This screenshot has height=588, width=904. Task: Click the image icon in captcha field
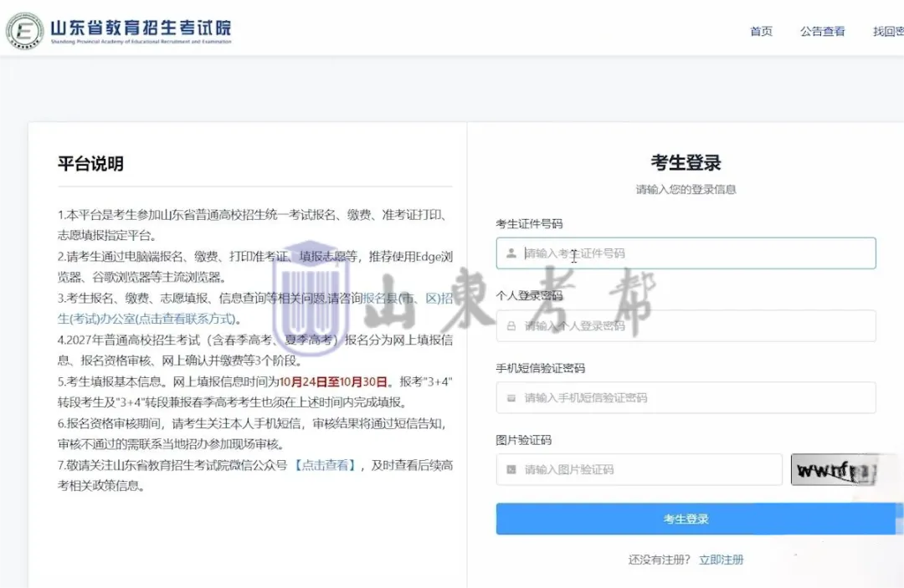[511, 469]
